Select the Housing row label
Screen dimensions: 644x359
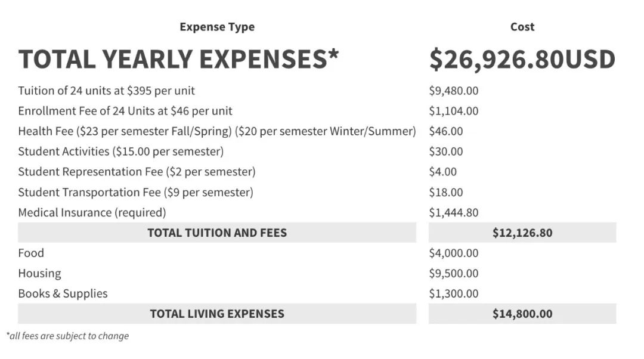point(39,273)
